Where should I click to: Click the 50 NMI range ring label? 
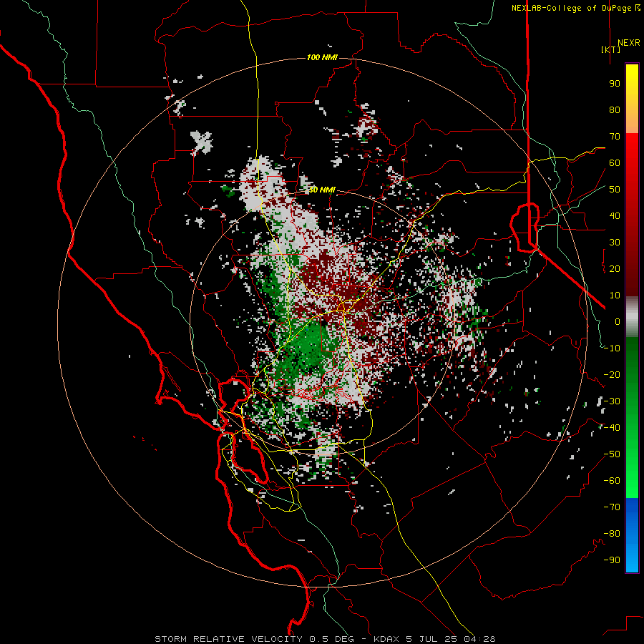pos(322,190)
